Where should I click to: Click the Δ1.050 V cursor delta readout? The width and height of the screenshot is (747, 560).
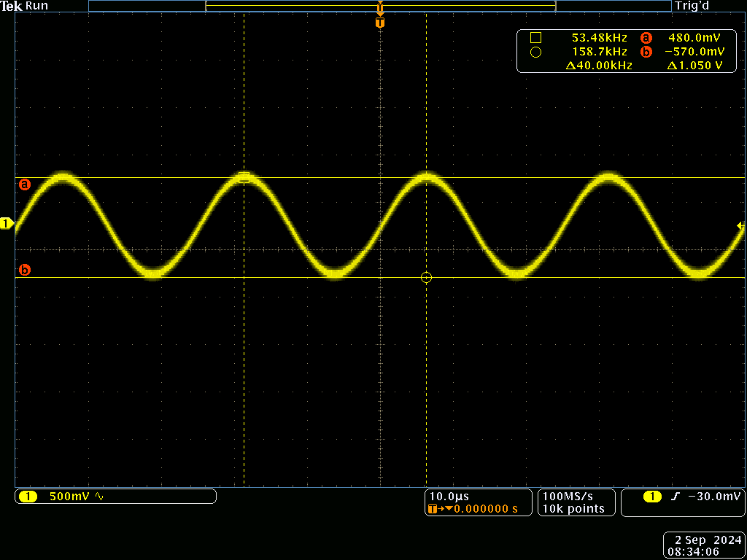coord(695,66)
